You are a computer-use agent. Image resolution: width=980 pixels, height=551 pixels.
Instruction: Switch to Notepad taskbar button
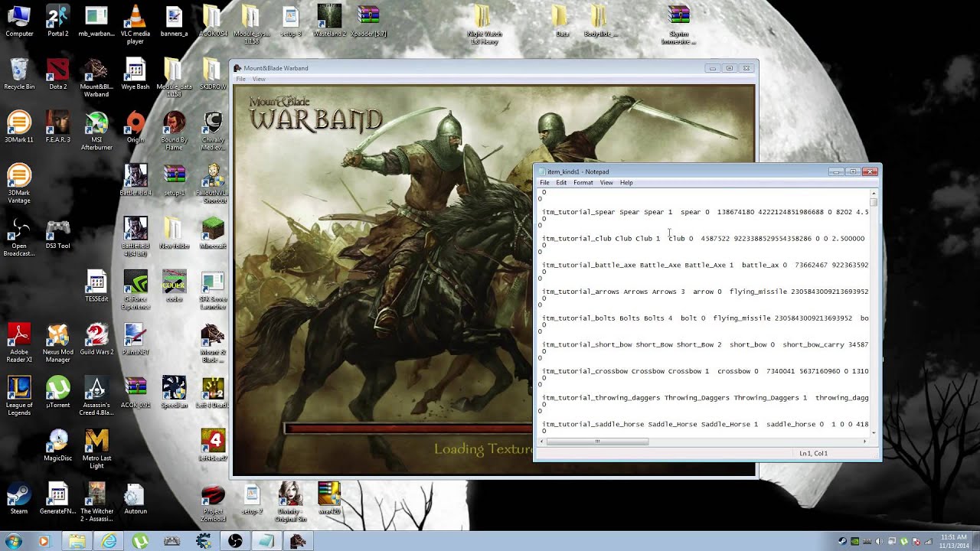pyautogui.click(x=266, y=541)
